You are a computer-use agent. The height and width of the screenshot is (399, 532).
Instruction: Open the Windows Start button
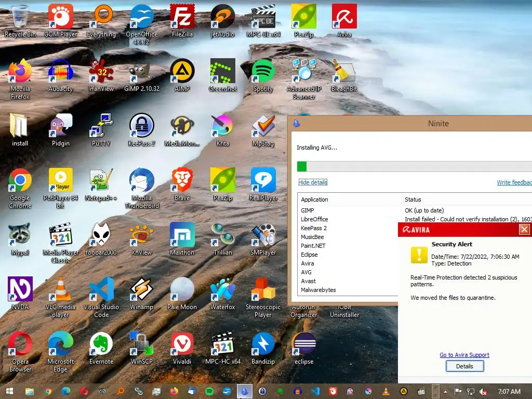[x=9, y=391]
